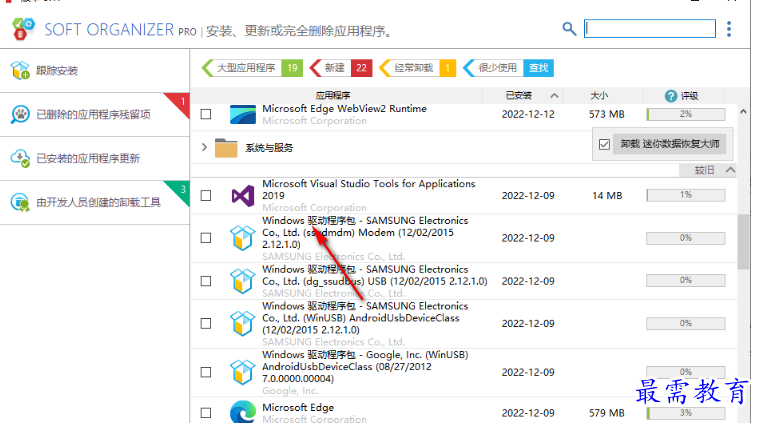Tick the SAMSUNG WinUSB AndroidUsbDeviceClass checkbox
Image resolution: width=757 pixels, height=423 pixels.
pos(206,324)
